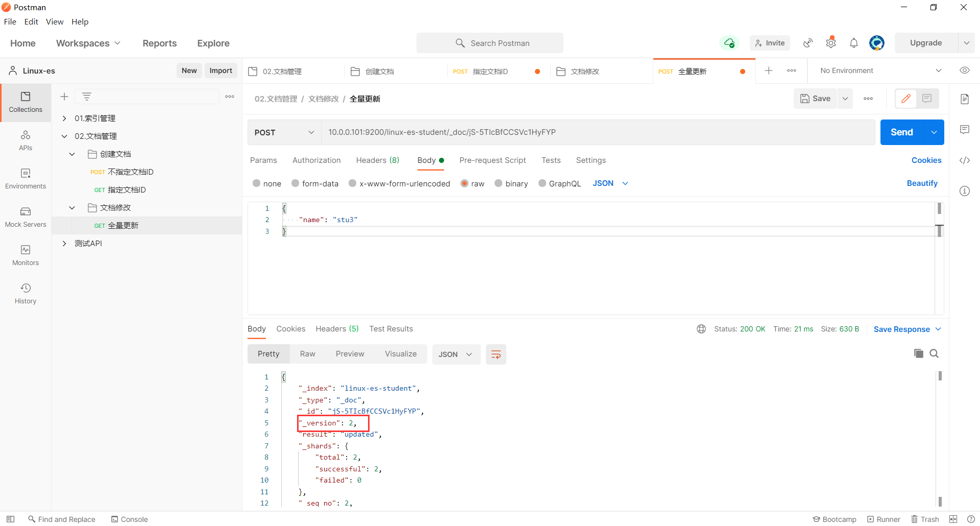
Task: Click the Send button
Action: [x=902, y=132]
